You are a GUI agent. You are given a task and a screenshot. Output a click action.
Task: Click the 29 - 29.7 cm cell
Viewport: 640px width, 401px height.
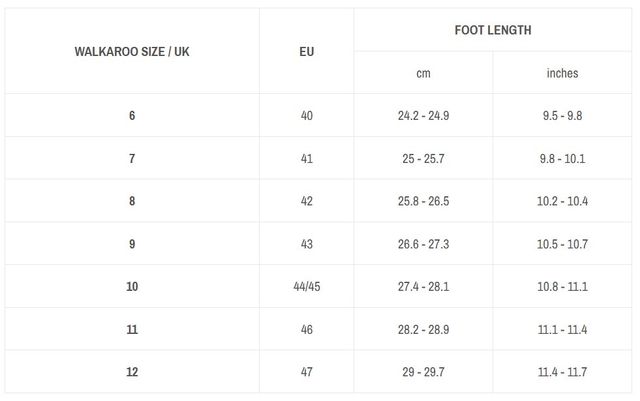point(423,372)
